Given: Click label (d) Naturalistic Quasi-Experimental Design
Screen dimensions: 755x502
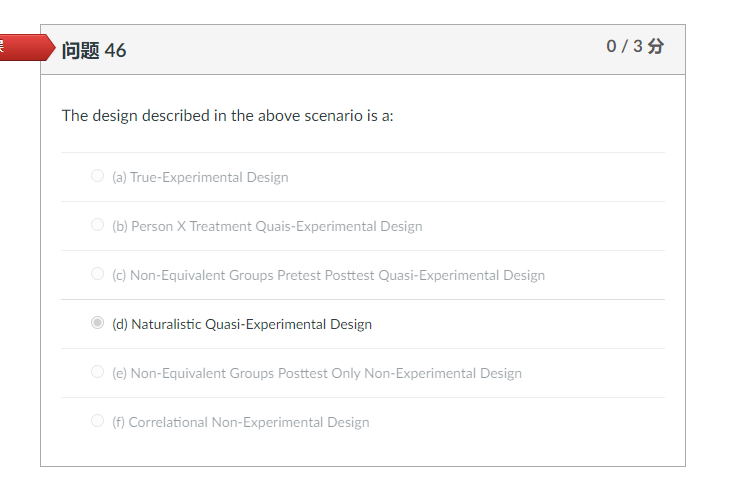Looking at the screenshot, I should click(x=242, y=324).
